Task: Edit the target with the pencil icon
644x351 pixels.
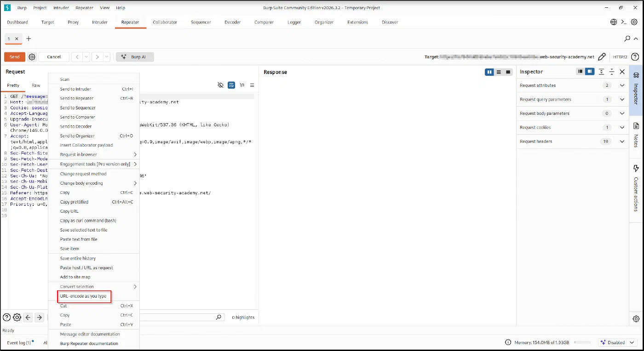Action: tap(602, 57)
